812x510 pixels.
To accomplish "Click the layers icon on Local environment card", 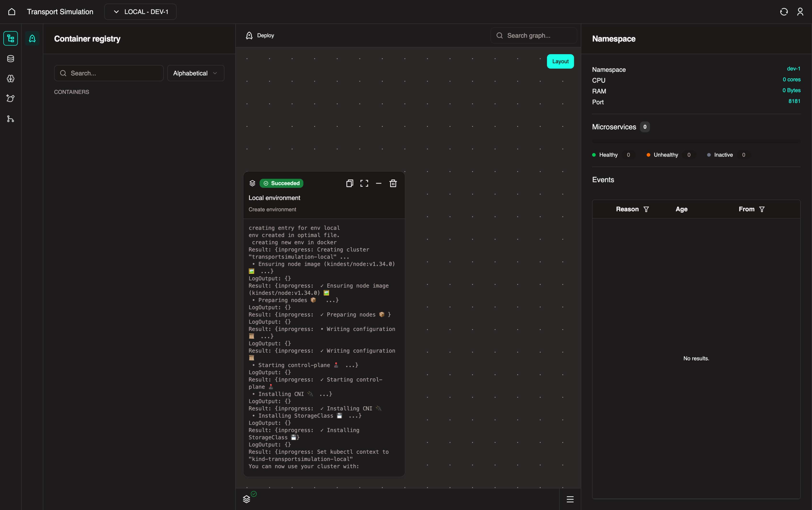I will [252, 183].
